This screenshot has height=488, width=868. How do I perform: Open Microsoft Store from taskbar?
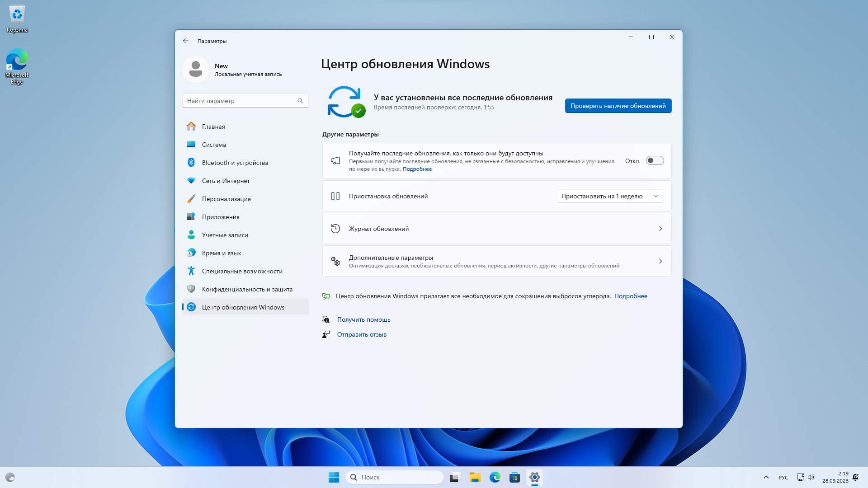[x=514, y=477]
